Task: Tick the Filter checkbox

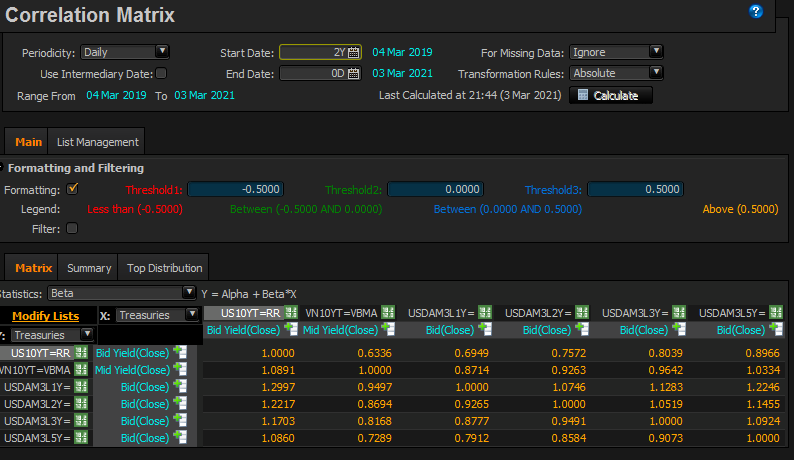Action: (x=72, y=228)
